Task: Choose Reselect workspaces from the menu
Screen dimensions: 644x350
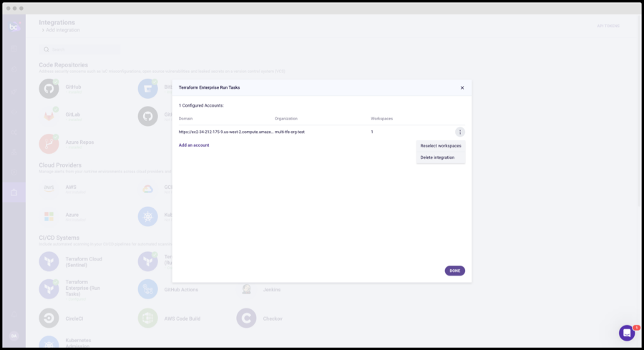Action: tap(441, 146)
